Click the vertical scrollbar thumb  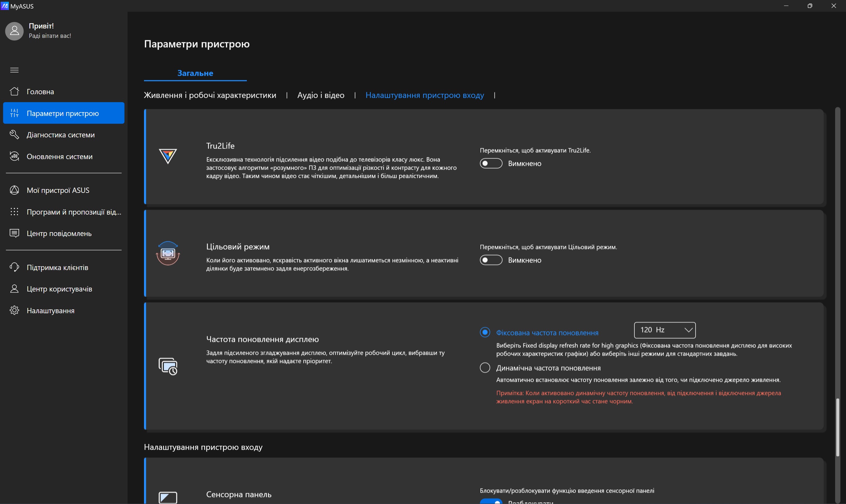(x=837, y=427)
